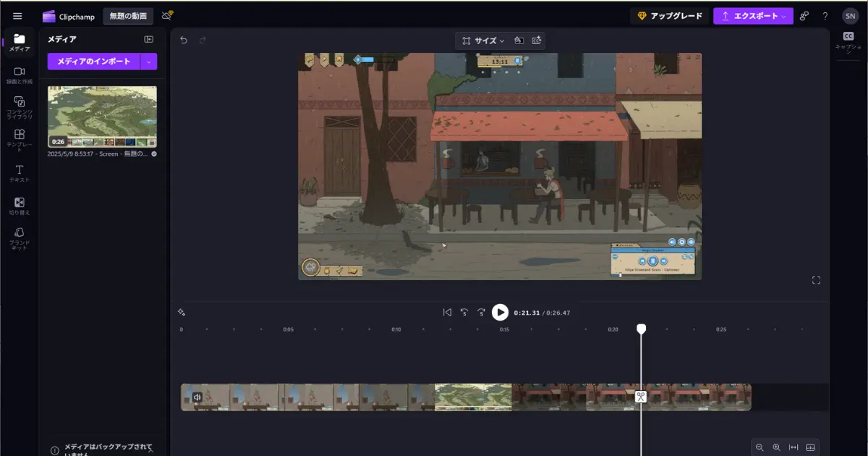This screenshot has height=456, width=868.
Task: Play the video preview
Action: [500, 312]
